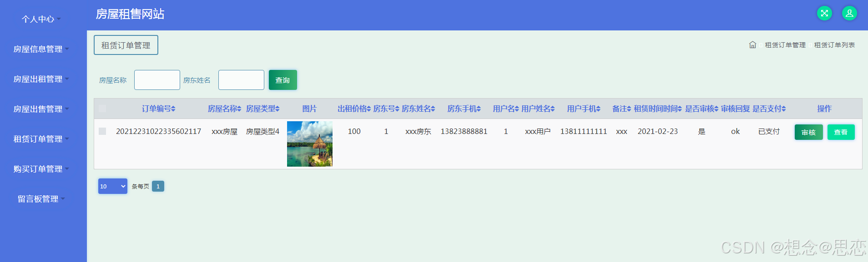Click the 审核 button for the order
Screen dimensions: 868x262
(808, 132)
